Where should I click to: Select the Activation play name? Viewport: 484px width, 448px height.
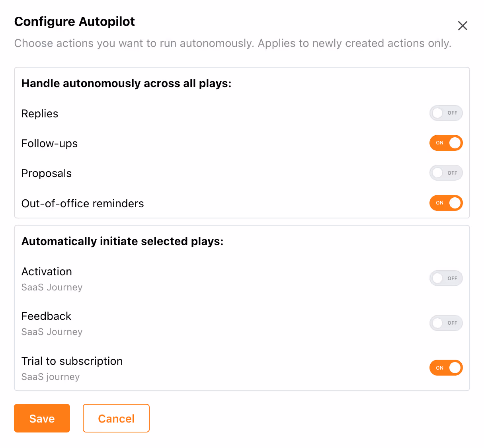(x=47, y=272)
